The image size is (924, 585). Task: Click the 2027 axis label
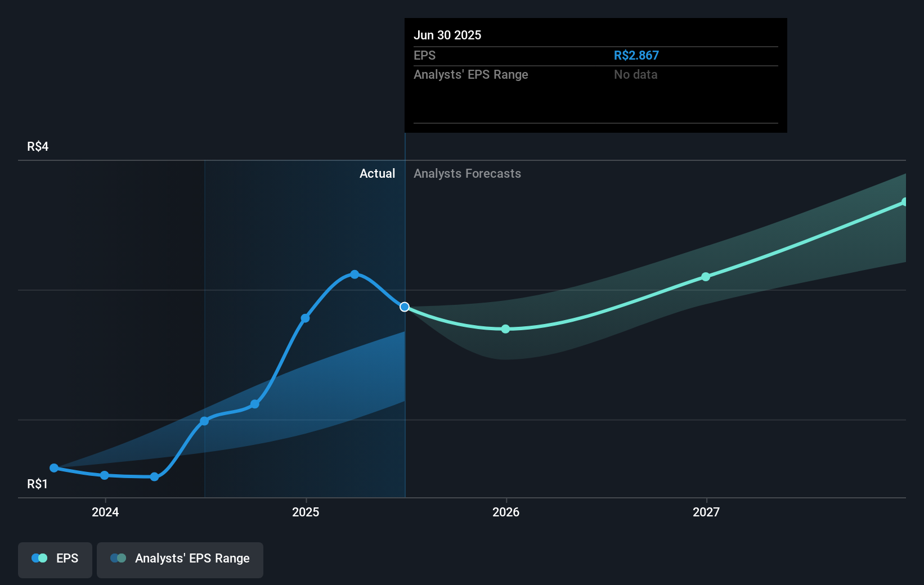point(707,512)
